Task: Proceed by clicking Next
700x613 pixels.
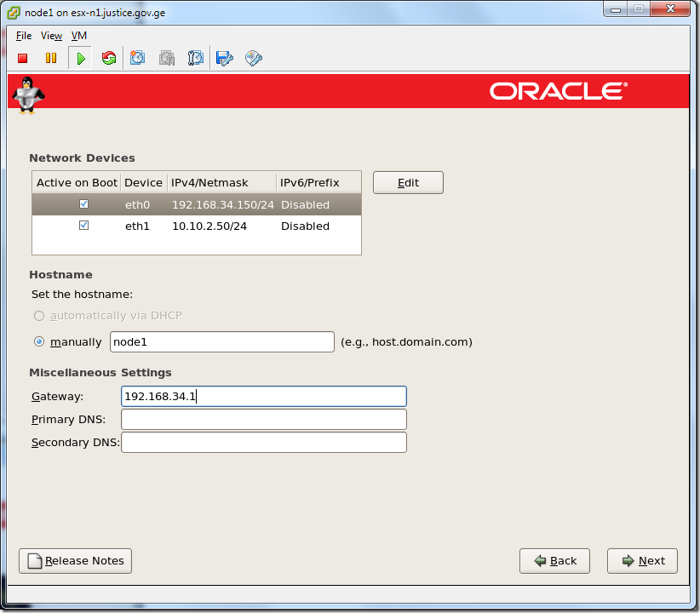Action: [641, 560]
